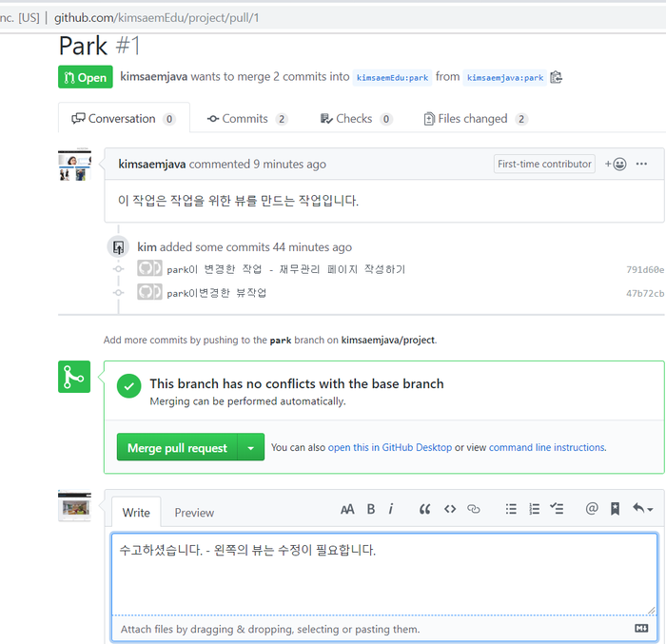The height and width of the screenshot is (644, 666).
Task: Click kimsaemjava author name in comment header
Action: (x=151, y=164)
